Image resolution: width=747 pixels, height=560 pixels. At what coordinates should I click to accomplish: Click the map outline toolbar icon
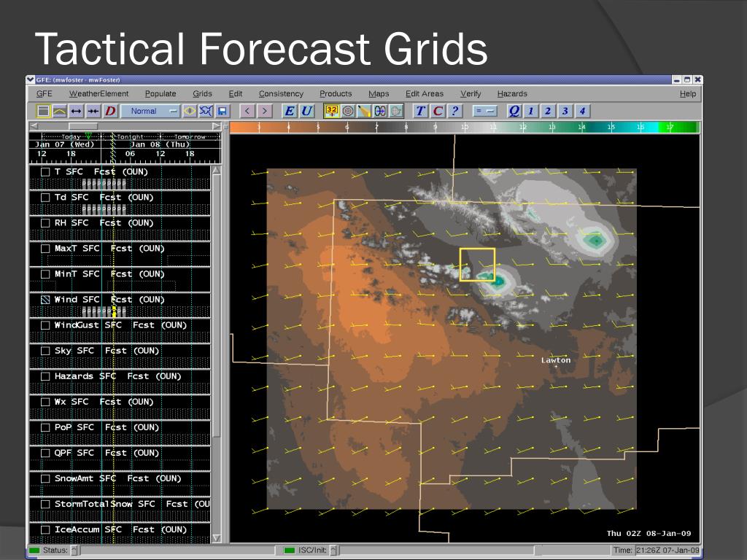point(206,111)
